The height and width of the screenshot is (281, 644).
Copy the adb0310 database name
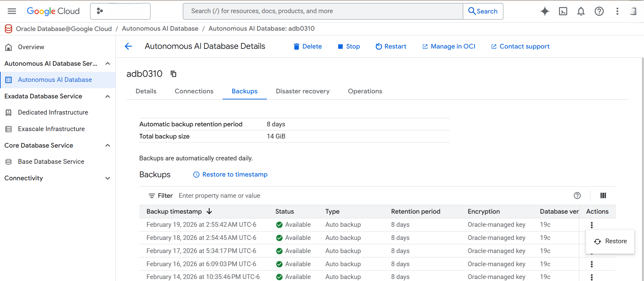point(173,74)
